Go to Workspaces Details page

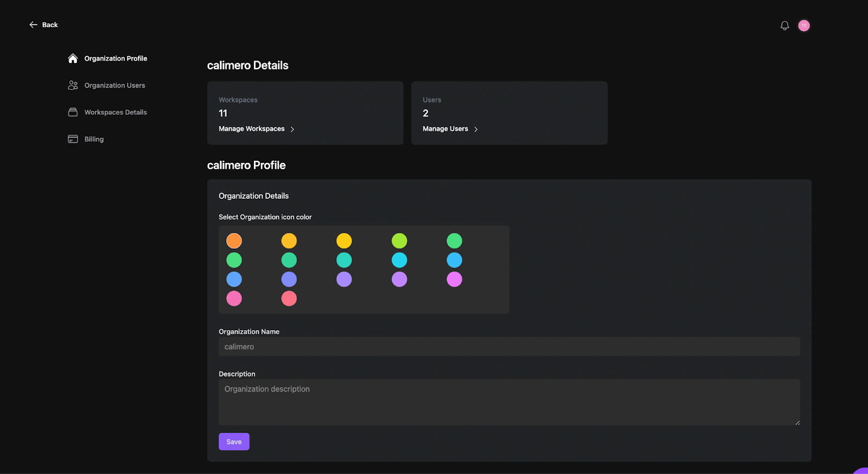pyautogui.click(x=116, y=112)
